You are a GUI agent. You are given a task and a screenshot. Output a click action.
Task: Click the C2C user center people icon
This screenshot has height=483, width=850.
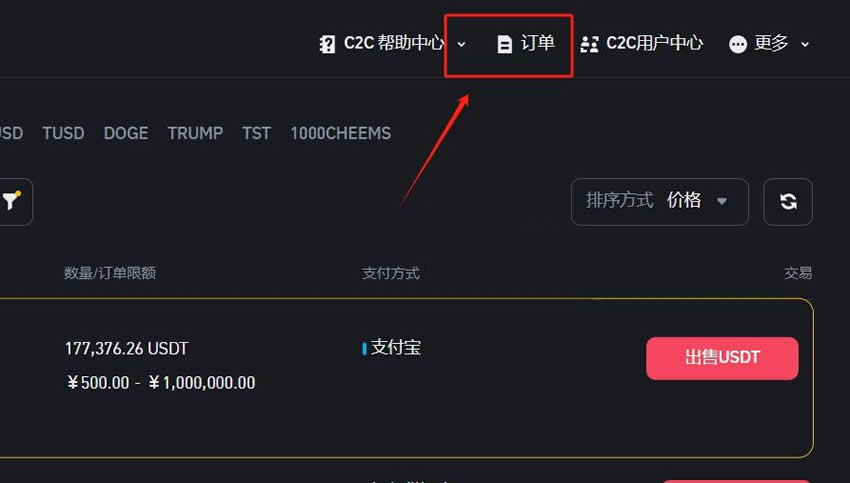pyautogui.click(x=589, y=44)
